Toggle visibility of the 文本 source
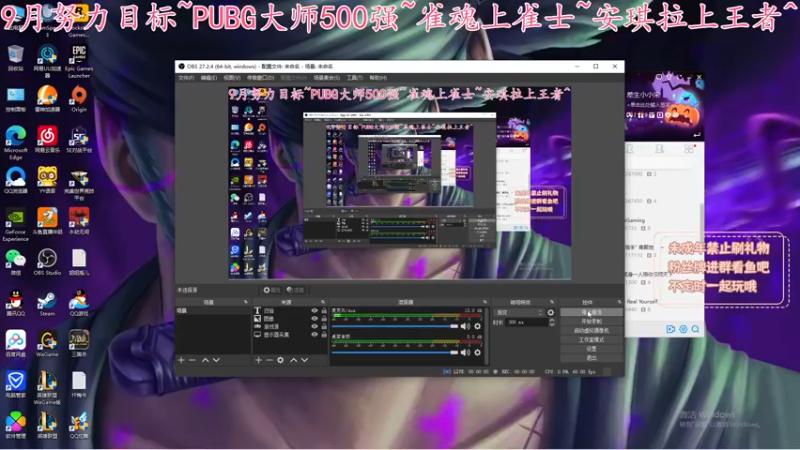This screenshot has height=450, width=800. pyautogui.click(x=314, y=310)
